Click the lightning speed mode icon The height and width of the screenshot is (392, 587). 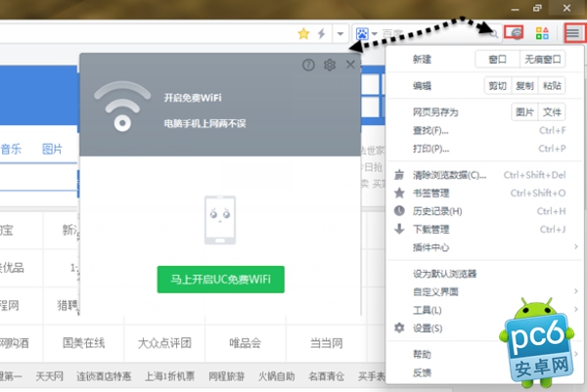tap(322, 33)
